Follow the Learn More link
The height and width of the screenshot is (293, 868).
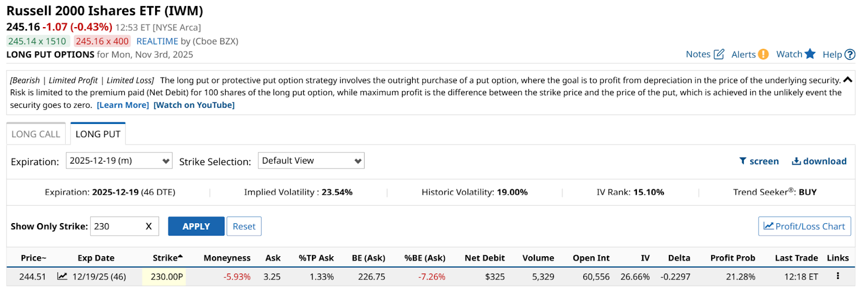point(123,105)
